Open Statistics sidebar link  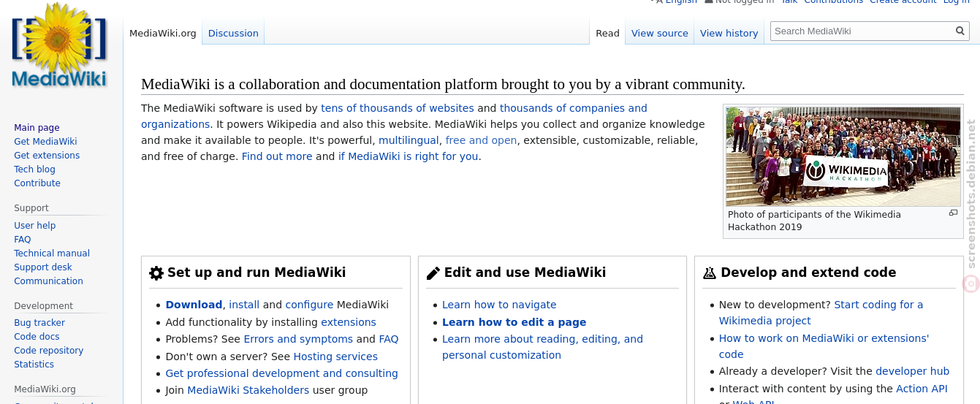[34, 365]
